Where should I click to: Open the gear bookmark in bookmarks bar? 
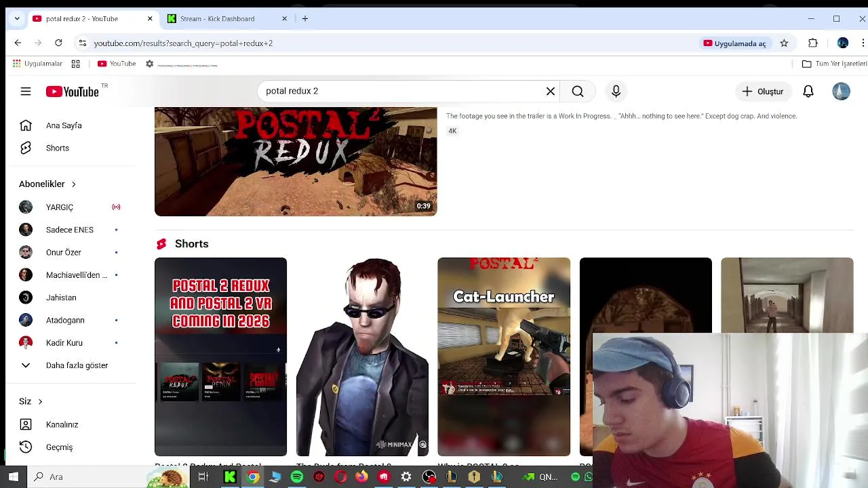150,64
